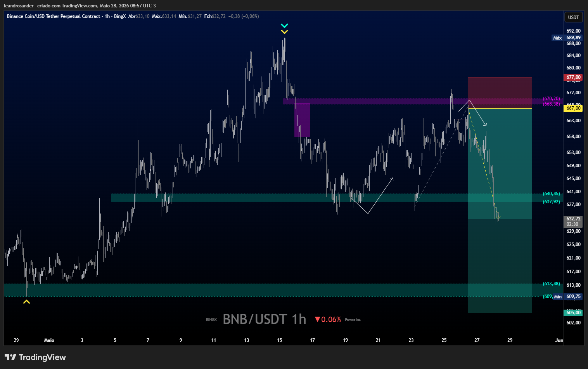This screenshot has width=588, height=369.
Task: Click the Máx. 633,14 high value in header
Action: pyautogui.click(x=164, y=16)
